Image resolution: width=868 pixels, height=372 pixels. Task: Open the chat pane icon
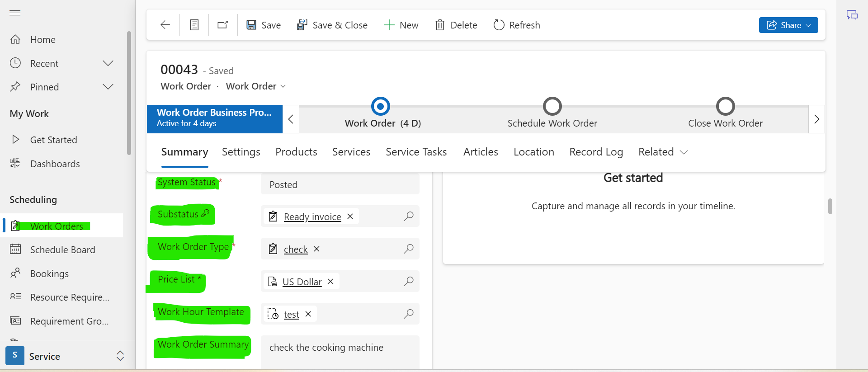pyautogui.click(x=852, y=15)
